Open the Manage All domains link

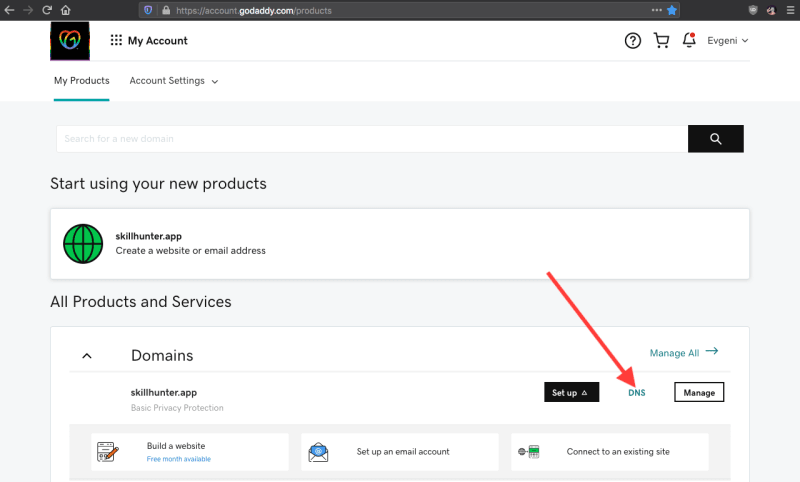pos(674,353)
